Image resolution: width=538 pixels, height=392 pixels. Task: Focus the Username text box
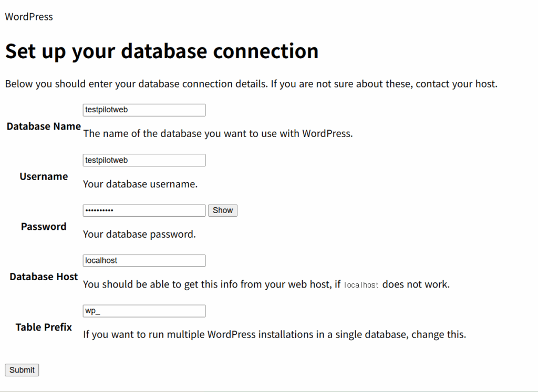[x=144, y=161]
